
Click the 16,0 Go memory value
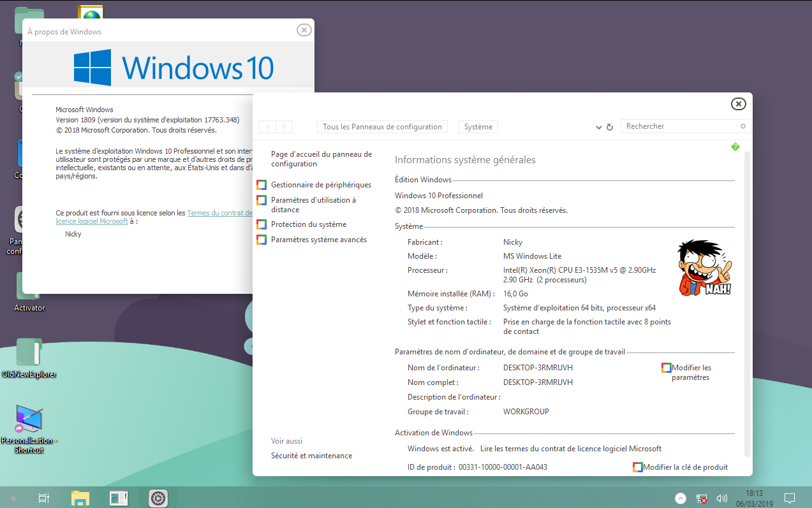point(515,294)
